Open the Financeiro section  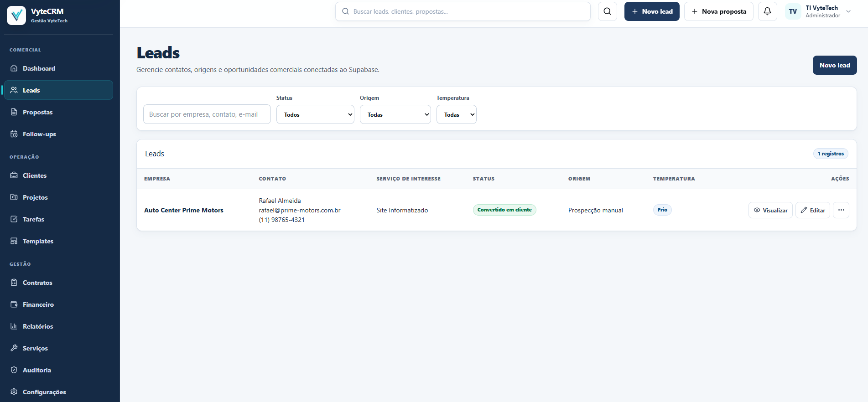pyautogui.click(x=58, y=304)
